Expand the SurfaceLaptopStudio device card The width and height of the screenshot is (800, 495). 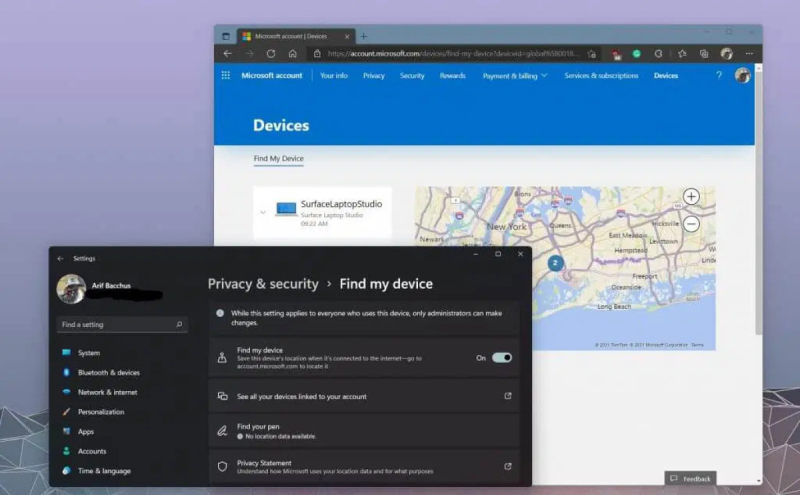point(263,211)
